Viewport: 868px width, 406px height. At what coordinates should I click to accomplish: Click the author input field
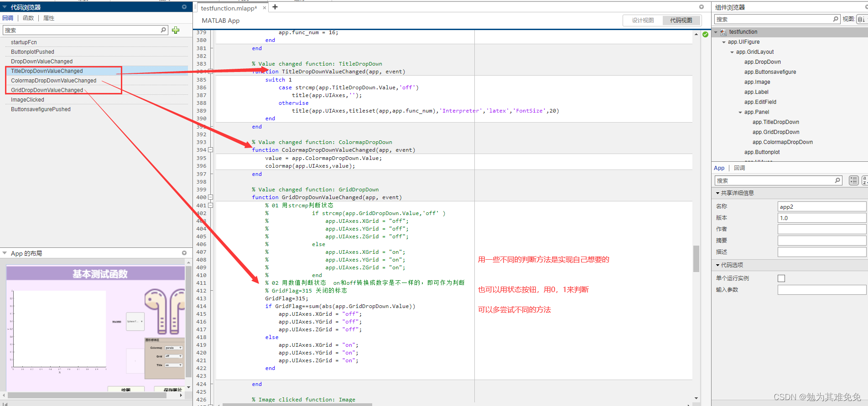pos(821,229)
